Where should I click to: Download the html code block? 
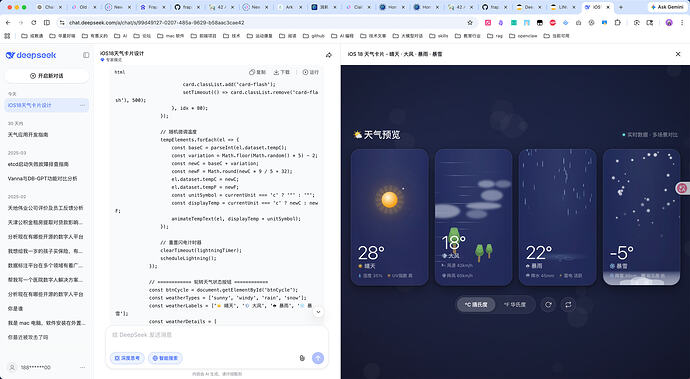point(282,72)
